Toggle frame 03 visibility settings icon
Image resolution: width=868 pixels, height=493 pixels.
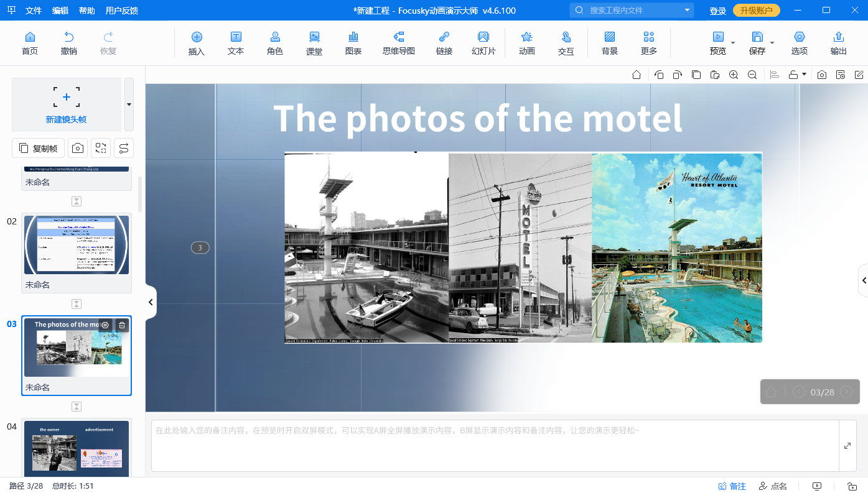pos(105,325)
